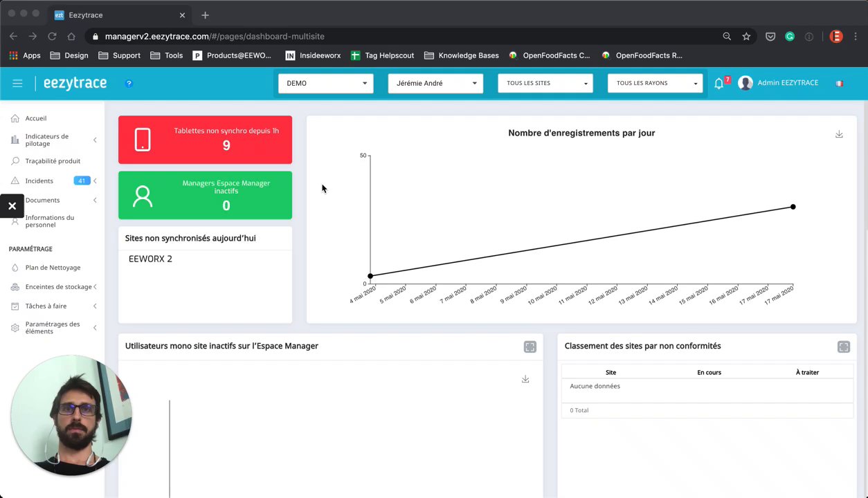Open the DEMO dropdown selector

click(326, 83)
